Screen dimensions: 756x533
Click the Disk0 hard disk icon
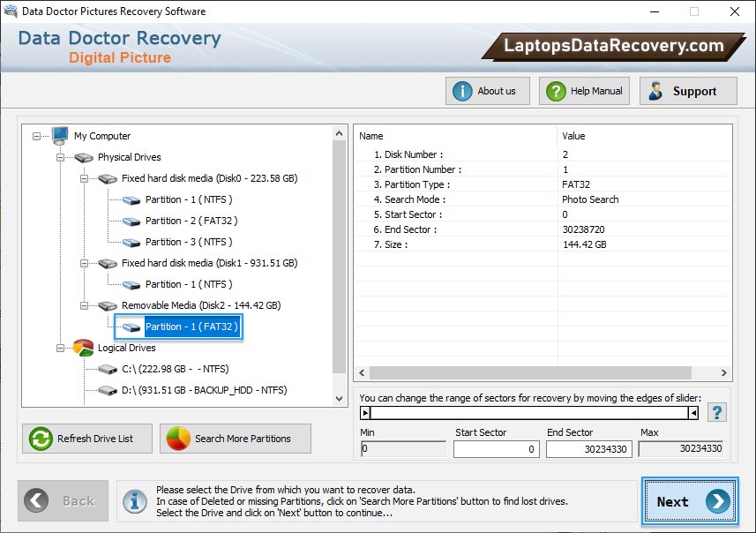(108, 178)
